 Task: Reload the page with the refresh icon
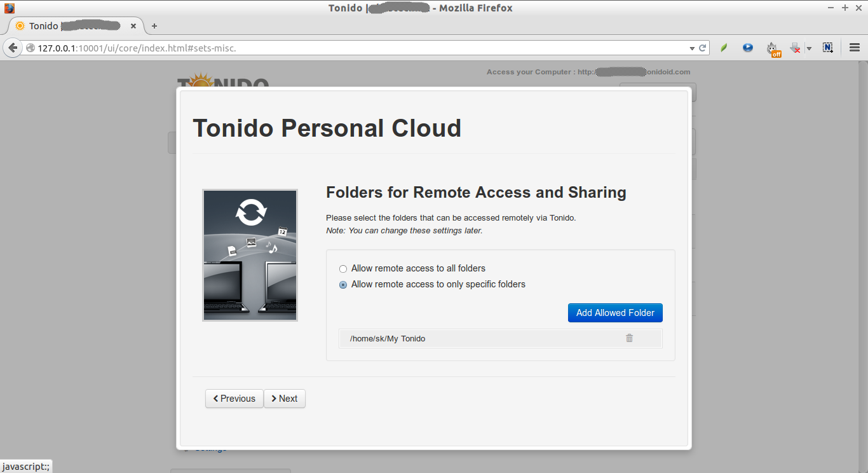click(x=703, y=48)
